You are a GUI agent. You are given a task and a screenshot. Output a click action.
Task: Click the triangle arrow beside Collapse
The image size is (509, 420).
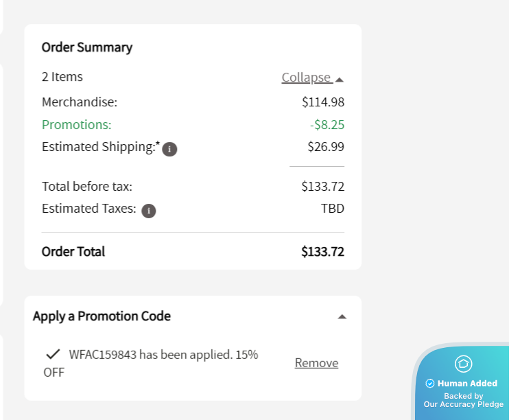point(340,80)
